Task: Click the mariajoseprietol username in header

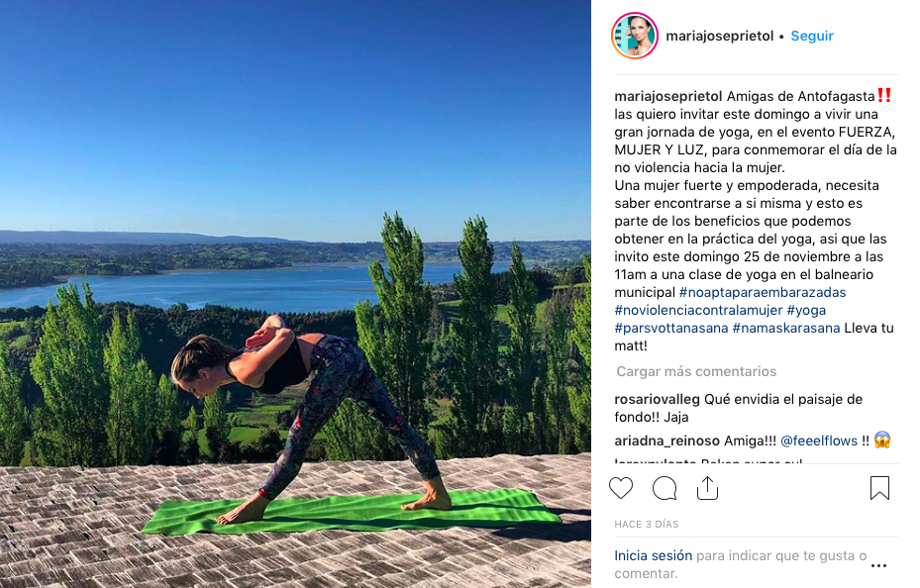Action: [x=719, y=36]
